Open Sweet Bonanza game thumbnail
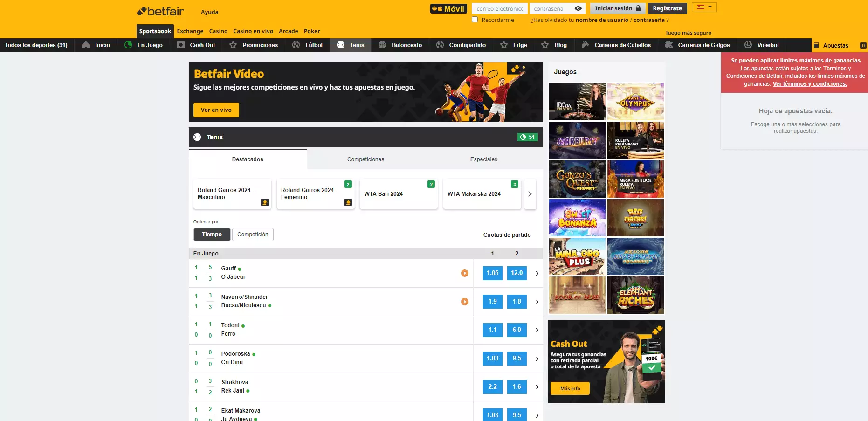Screen dimensions: 868x421 point(577,218)
